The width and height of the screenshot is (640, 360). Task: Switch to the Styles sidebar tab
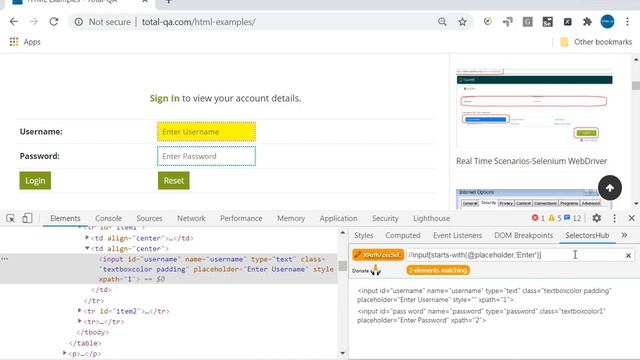pyautogui.click(x=364, y=236)
